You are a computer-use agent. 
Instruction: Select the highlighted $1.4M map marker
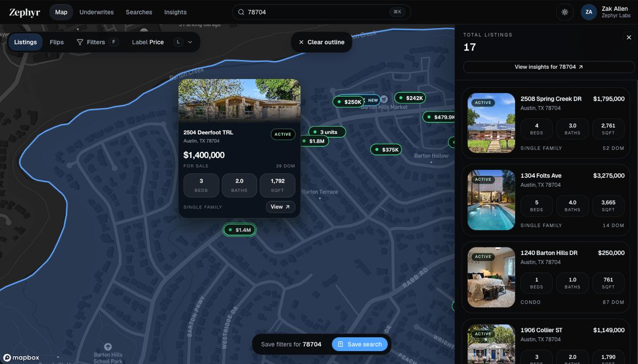tap(239, 230)
